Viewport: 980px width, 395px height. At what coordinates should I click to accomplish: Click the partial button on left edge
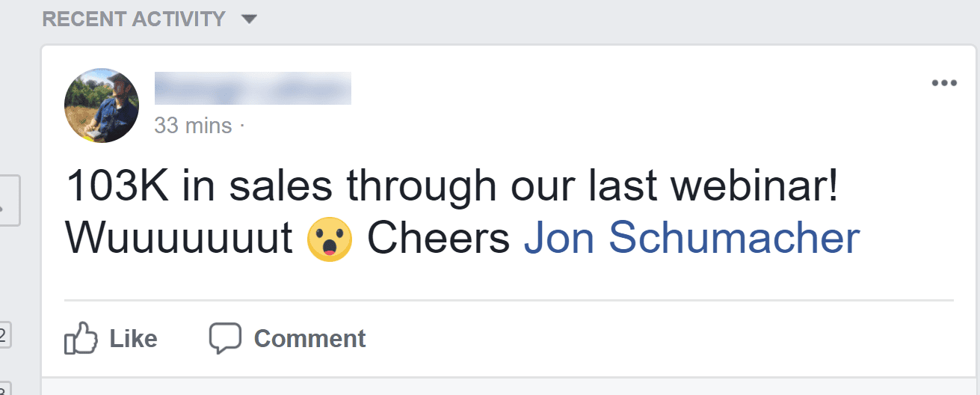(10, 200)
